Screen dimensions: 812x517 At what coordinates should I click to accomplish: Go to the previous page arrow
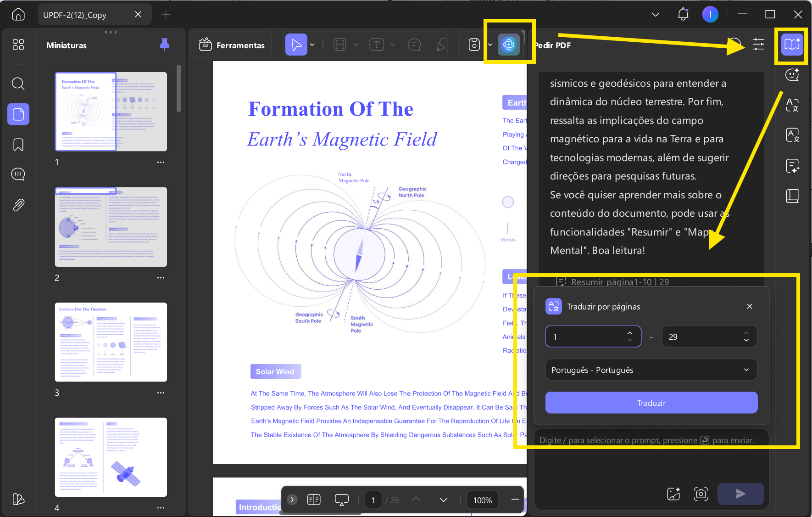pos(416,500)
